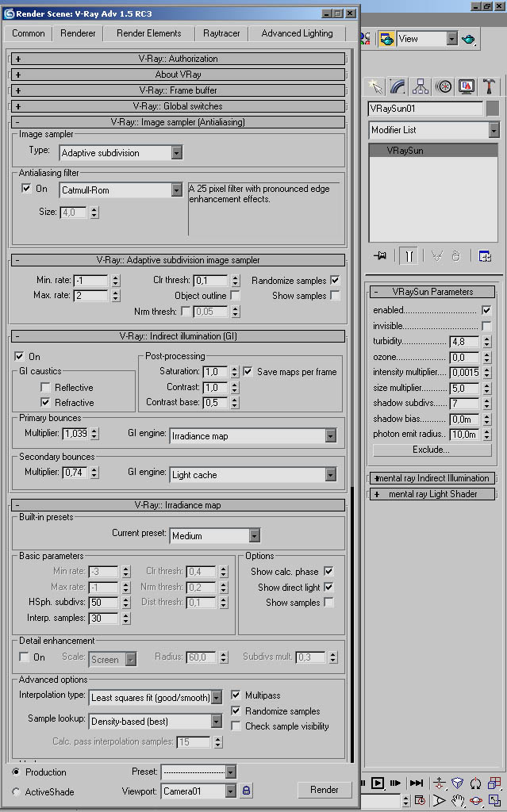Toggle Maximize Viewport icon

pyautogui.click(x=494, y=801)
